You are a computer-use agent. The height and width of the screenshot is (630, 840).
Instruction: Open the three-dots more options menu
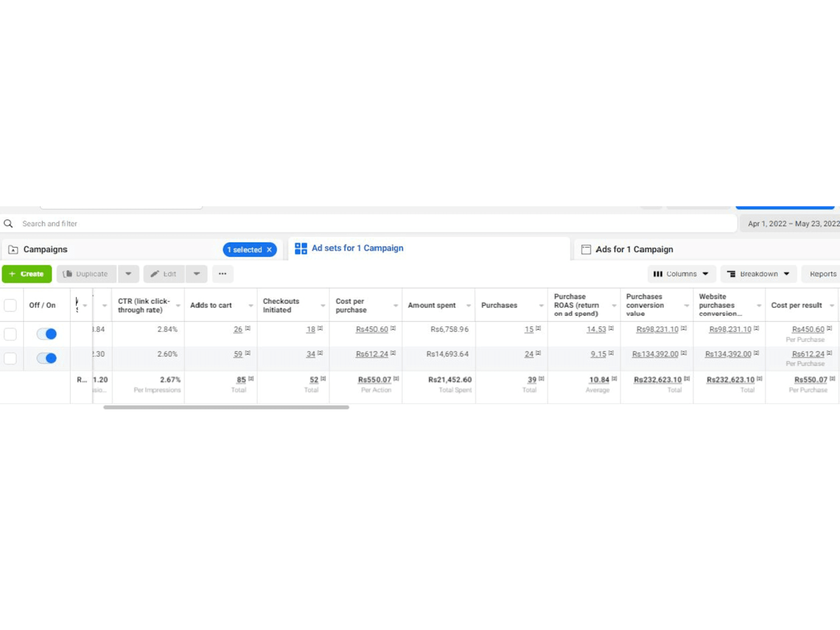point(222,274)
